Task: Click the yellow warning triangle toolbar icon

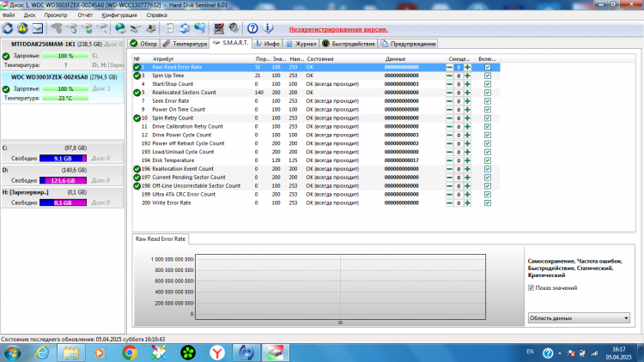Action: point(22,28)
